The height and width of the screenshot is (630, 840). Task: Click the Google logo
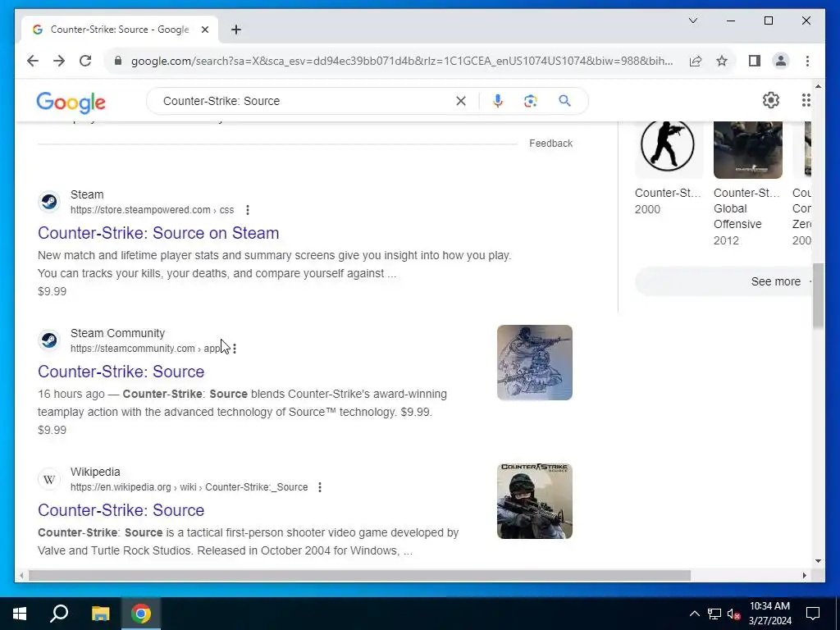click(x=71, y=102)
